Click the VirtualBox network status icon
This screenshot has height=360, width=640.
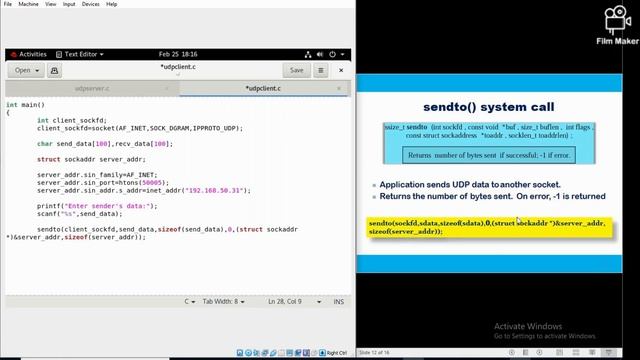click(x=264, y=353)
